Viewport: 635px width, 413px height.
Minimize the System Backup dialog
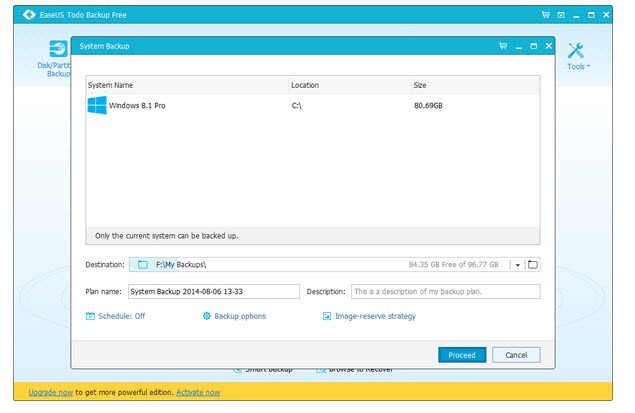[x=519, y=48]
